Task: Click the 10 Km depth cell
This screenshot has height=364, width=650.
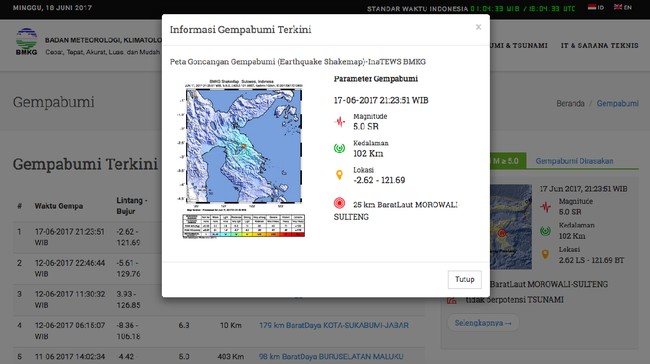Action: (230, 325)
